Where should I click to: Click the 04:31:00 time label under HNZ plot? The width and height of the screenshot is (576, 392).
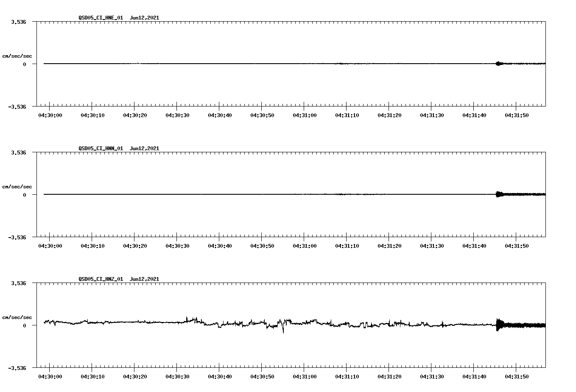305,377
